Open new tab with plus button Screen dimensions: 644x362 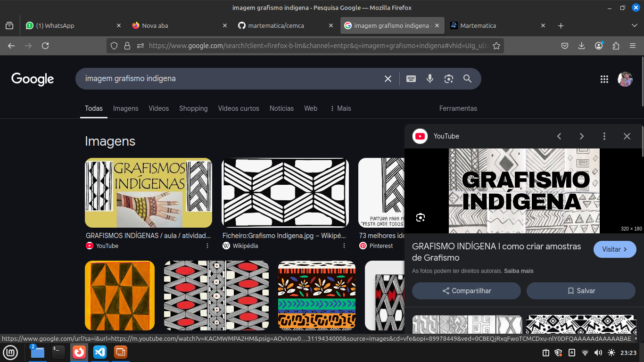pos(561,26)
